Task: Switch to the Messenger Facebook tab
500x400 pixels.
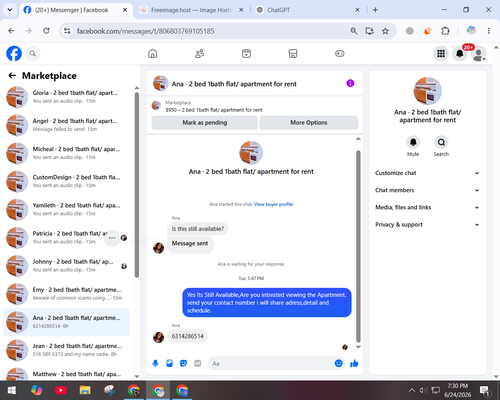Action: (75, 10)
